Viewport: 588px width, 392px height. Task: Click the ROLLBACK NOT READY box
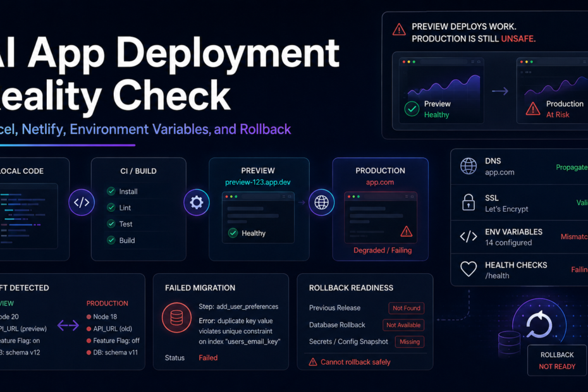[557, 360]
